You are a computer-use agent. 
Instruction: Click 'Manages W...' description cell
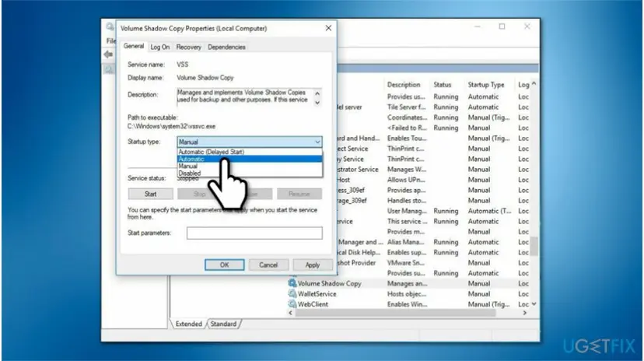[x=407, y=169]
